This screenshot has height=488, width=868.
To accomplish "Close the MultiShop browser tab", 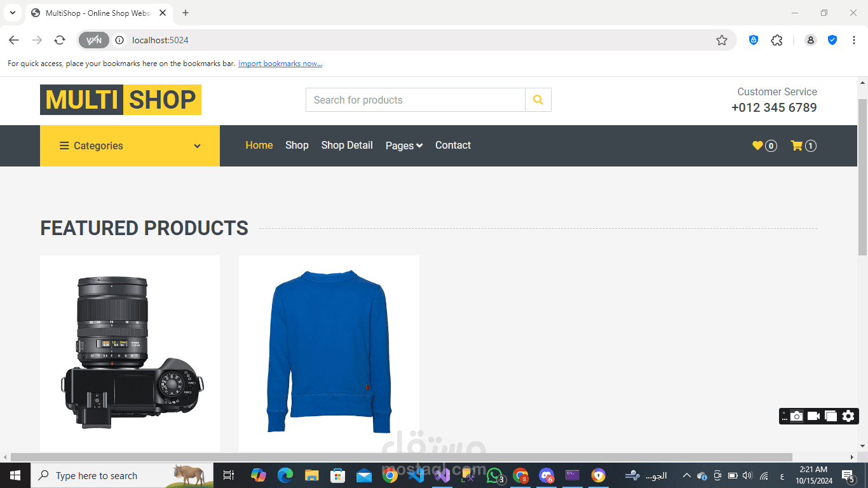I will (163, 13).
